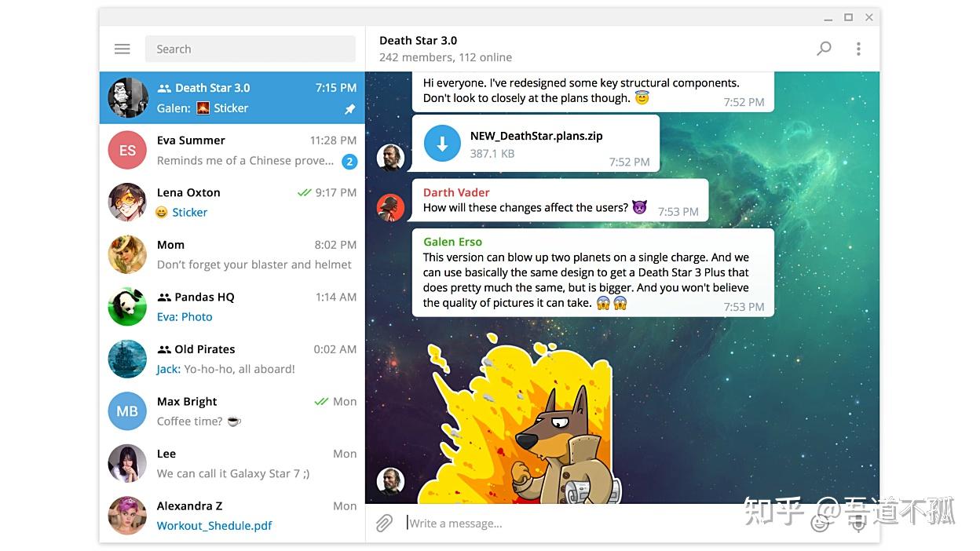Open the Old Pirates group chat
This screenshot has width=980, height=551.
tap(231, 359)
